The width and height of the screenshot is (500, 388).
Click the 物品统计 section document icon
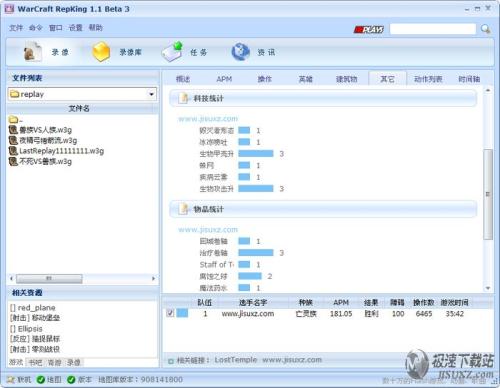coord(184,209)
